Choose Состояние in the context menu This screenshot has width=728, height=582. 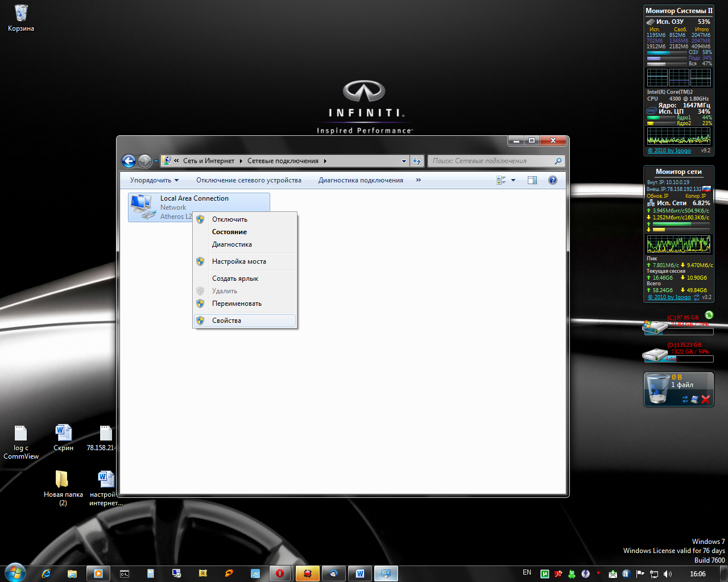(245, 232)
